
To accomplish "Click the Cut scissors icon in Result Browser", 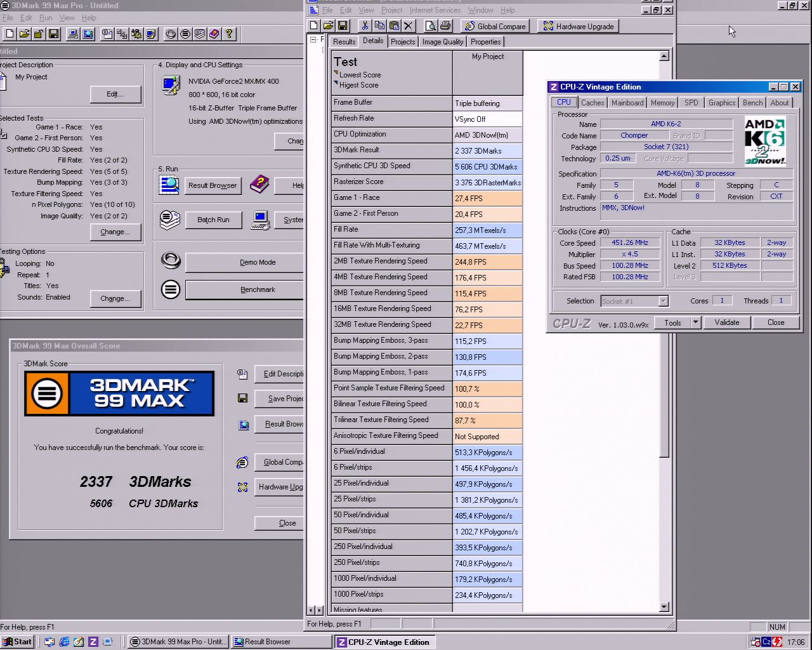I will [x=365, y=26].
